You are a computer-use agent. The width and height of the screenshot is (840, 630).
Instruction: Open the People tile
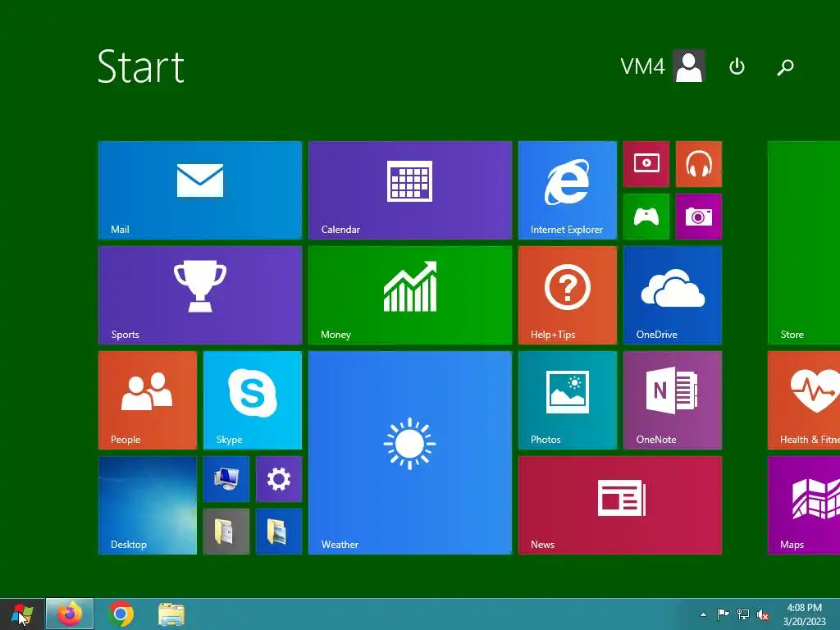(148, 400)
